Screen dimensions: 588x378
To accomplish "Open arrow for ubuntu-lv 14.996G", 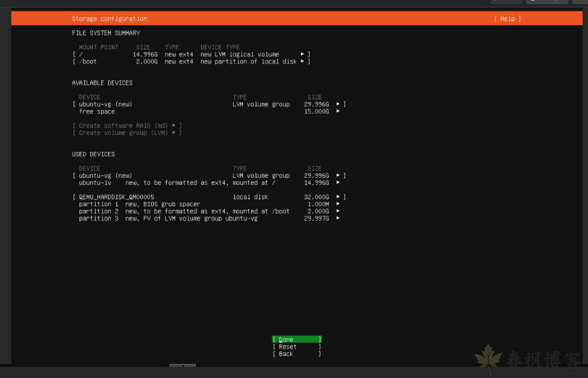I will (x=338, y=182).
